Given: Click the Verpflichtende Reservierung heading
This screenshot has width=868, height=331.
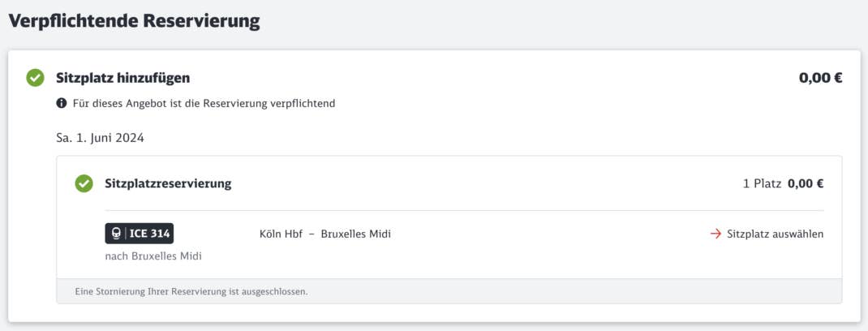Looking at the screenshot, I should (134, 21).
